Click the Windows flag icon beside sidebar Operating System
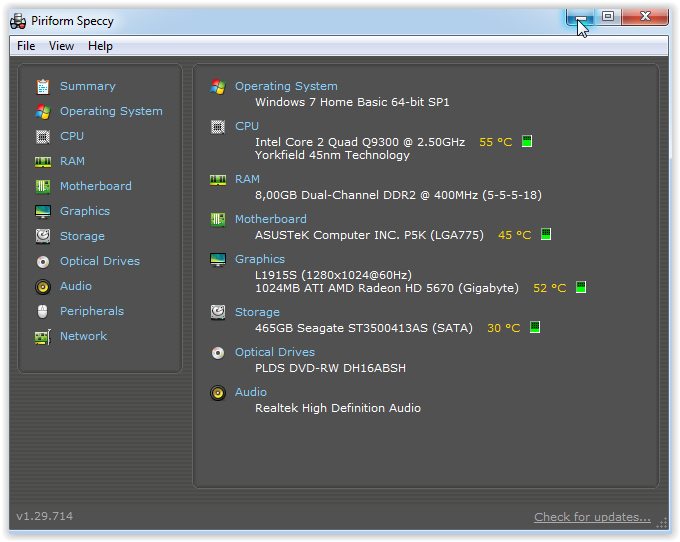The height and width of the screenshot is (542, 680). pos(42,112)
